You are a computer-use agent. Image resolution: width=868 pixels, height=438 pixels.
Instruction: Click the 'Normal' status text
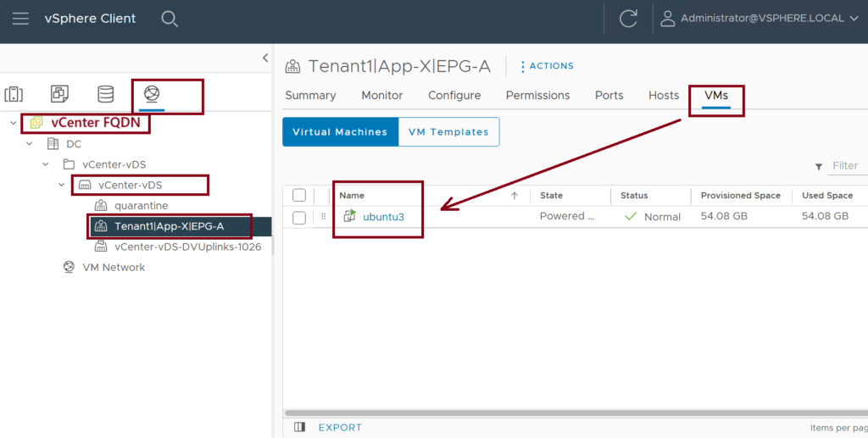662,217
